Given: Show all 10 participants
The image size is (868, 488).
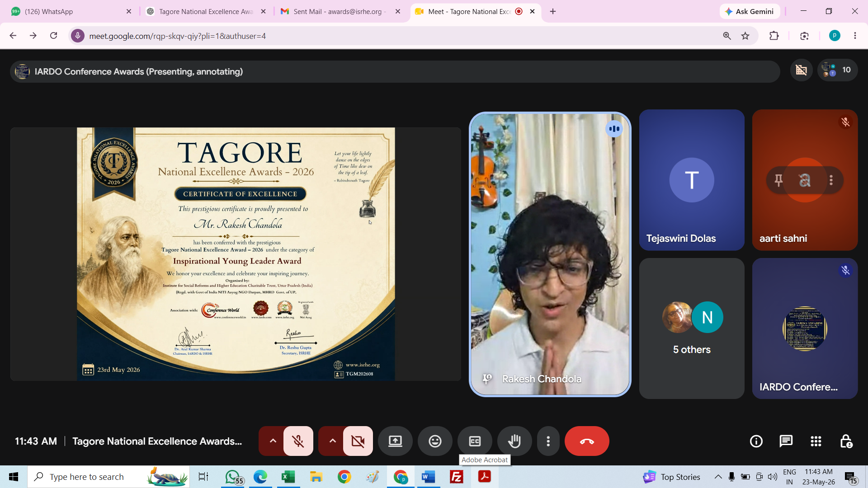Looking at the screenshot, I should (x=837, y=70).
